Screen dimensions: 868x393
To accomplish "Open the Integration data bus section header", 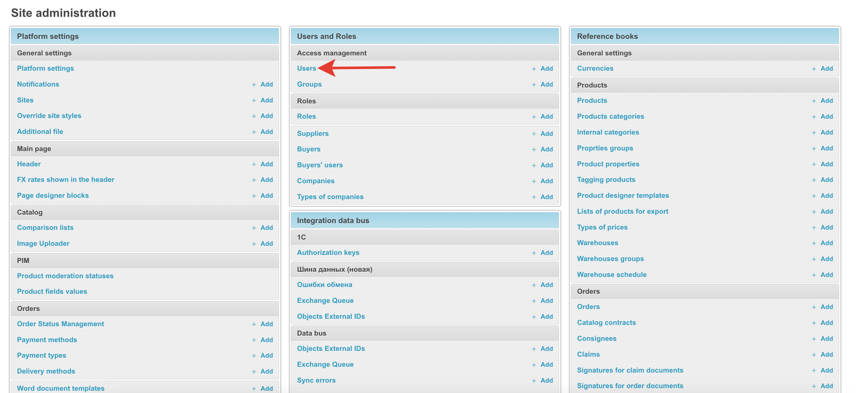I will [x=333, y=220].
